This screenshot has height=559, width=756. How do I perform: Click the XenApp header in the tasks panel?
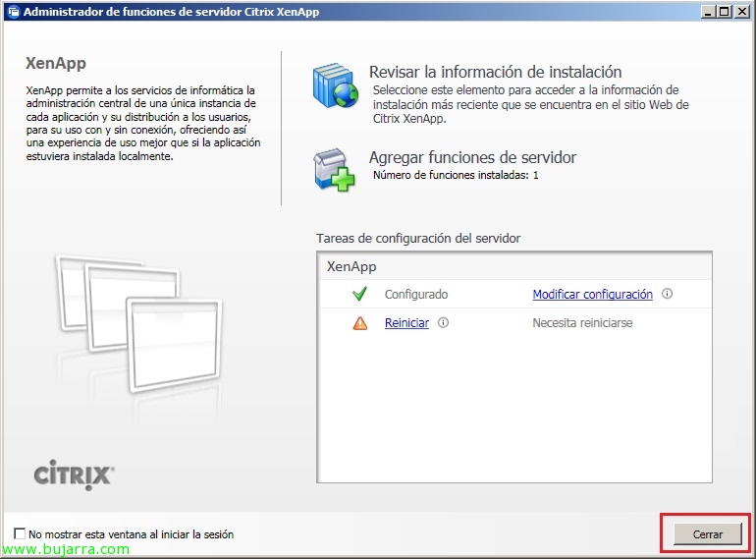pyautogui.click(x=351, y=266)
